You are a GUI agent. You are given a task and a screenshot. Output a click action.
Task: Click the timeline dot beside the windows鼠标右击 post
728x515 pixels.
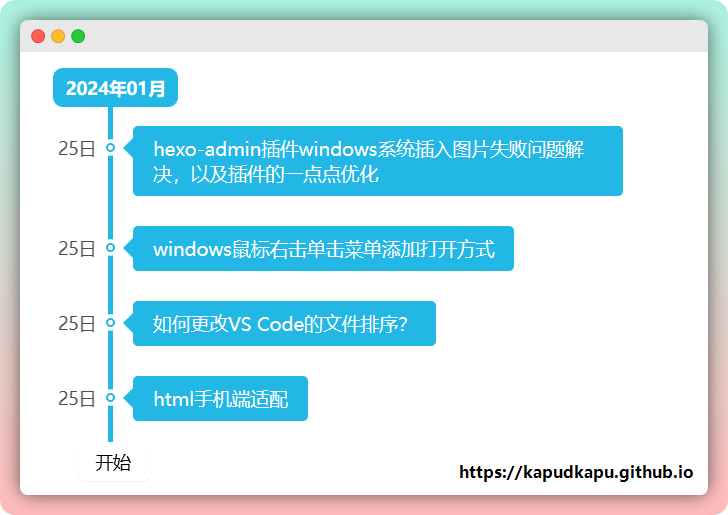coord(110,248)
